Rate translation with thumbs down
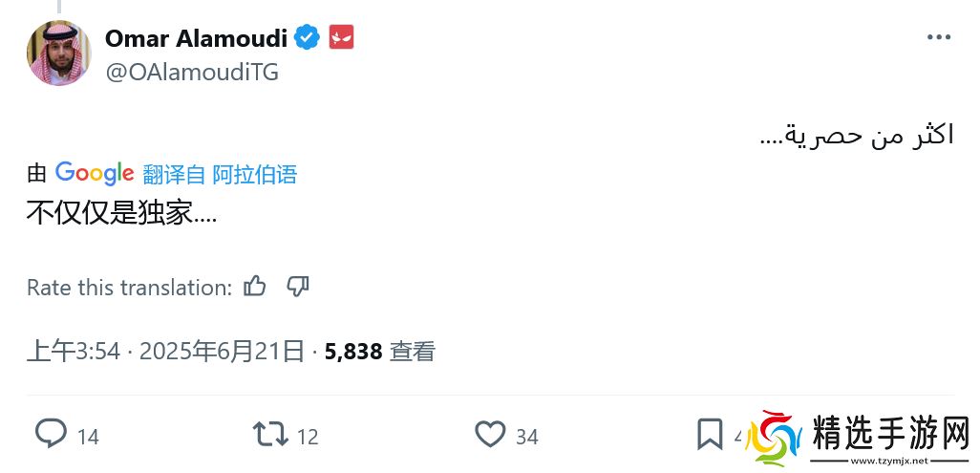This screenshot has width=980, height=473. [x=298, y=286]
